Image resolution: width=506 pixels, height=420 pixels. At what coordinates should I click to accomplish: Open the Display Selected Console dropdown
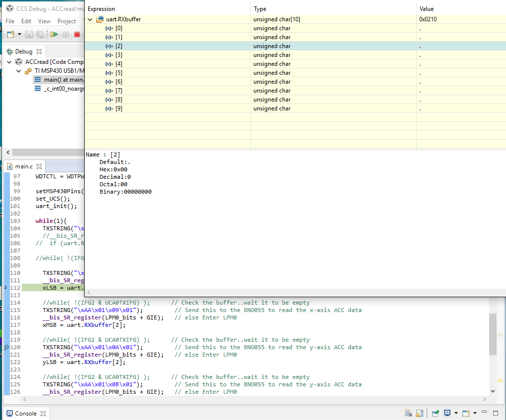click(455, 413)
